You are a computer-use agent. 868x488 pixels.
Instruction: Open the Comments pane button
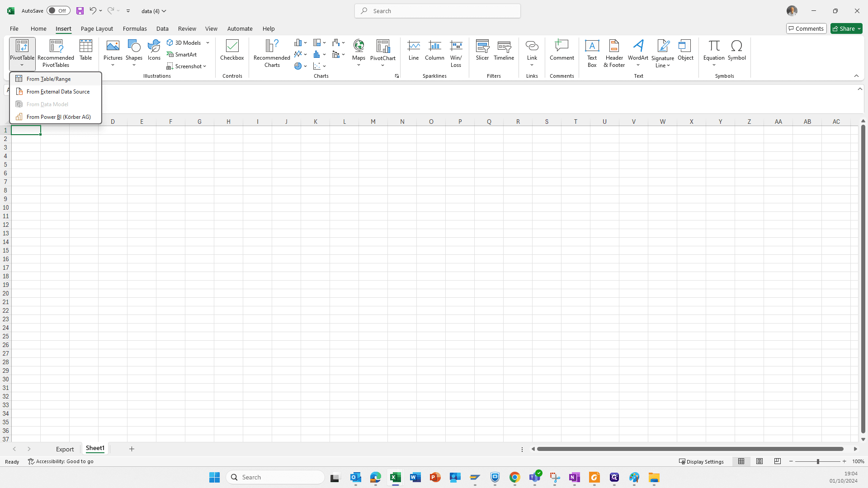[x=806, y=28]
